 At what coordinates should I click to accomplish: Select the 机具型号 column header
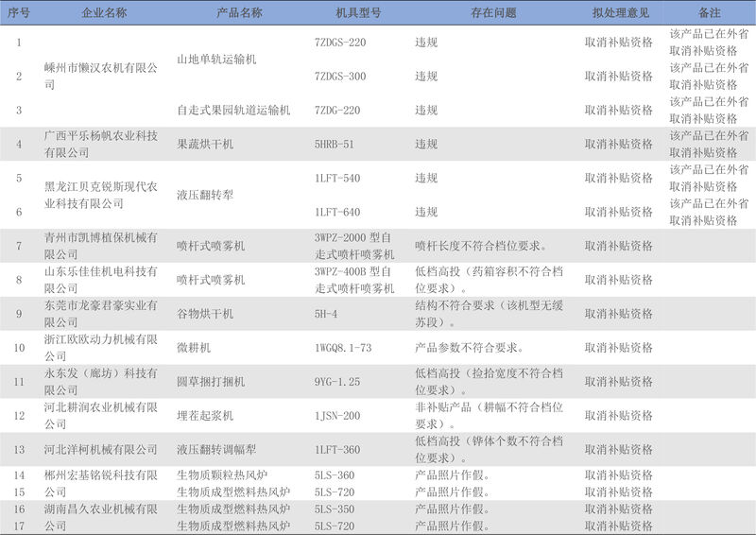click(x=358, y=13)
